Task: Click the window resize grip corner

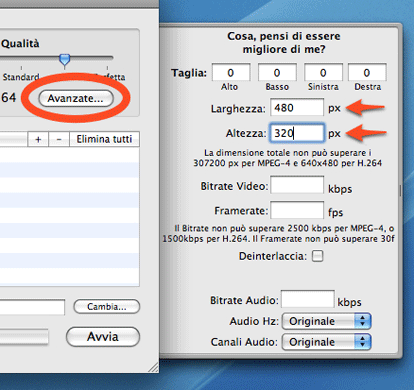Action: coord(153,368)
